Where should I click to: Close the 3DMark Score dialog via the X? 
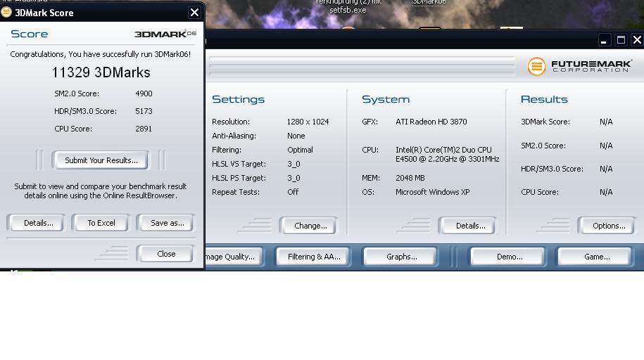[194, 13]
